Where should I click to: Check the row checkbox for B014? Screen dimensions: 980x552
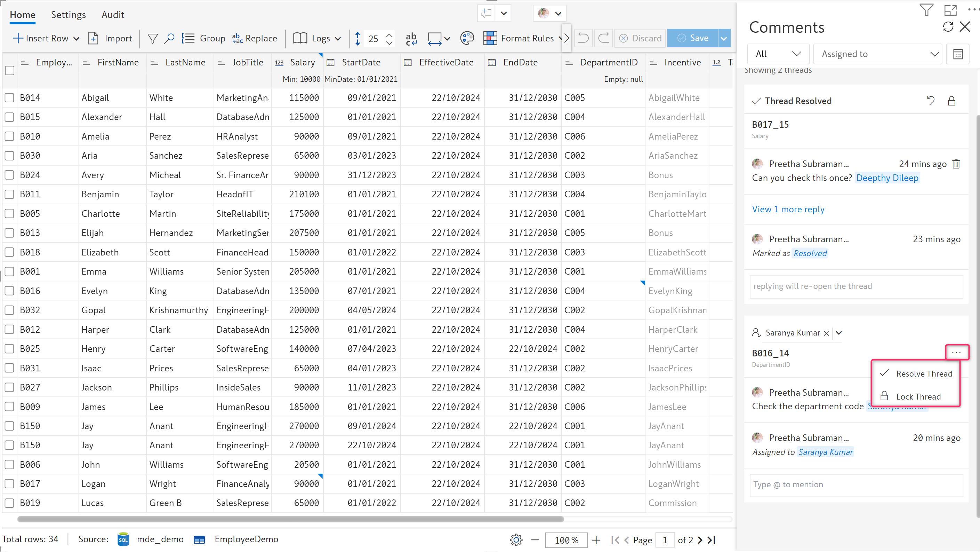pyautogui.click(x=9, y=98)
